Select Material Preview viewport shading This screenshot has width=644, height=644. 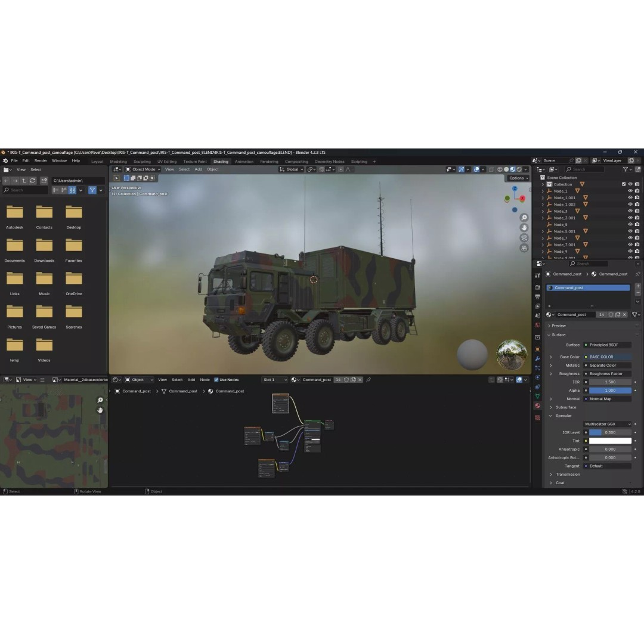pos(513,169)
